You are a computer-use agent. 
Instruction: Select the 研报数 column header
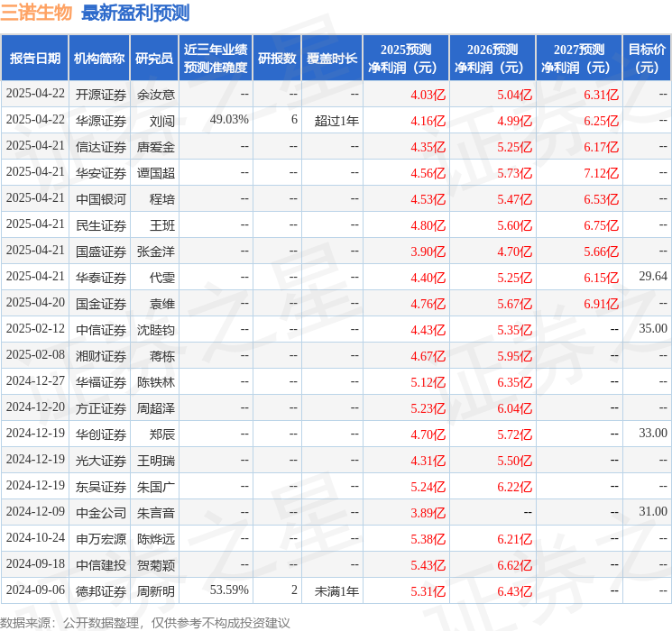(x=277, y=59)
